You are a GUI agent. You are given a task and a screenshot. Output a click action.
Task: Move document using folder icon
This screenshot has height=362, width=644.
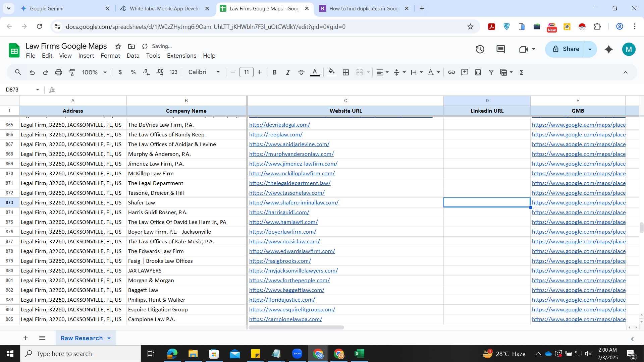coord(131,46)
